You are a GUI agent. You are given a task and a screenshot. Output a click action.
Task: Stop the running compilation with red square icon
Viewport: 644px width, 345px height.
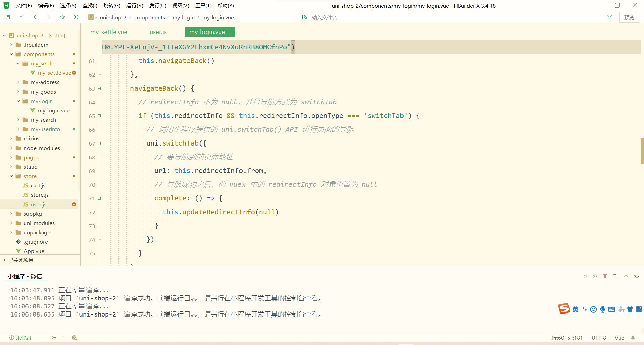[605, 276]
